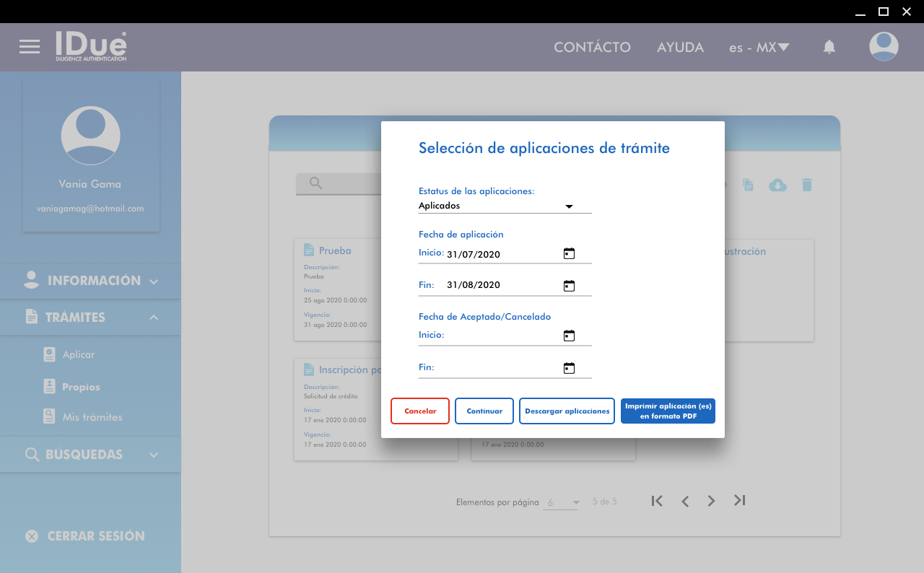Click the cloud download icon
Viewport: 924px width, 573px height.
[x=777, y=185]
